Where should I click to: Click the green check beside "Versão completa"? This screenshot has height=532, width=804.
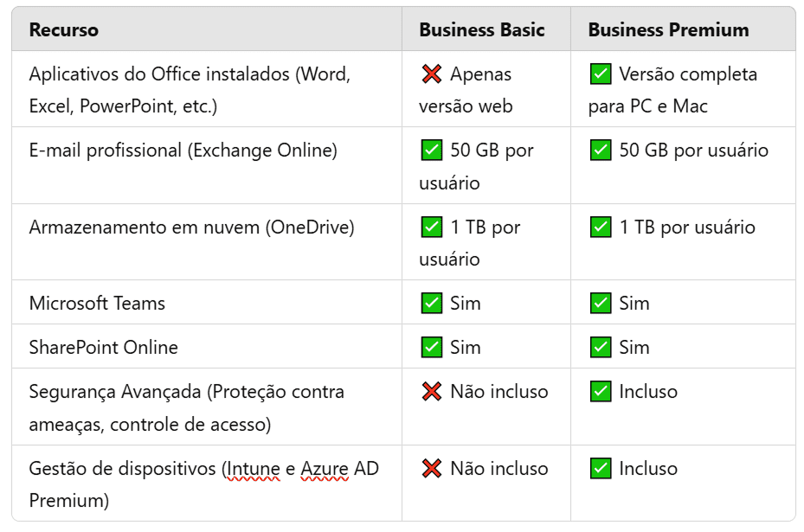click(600, 74)
